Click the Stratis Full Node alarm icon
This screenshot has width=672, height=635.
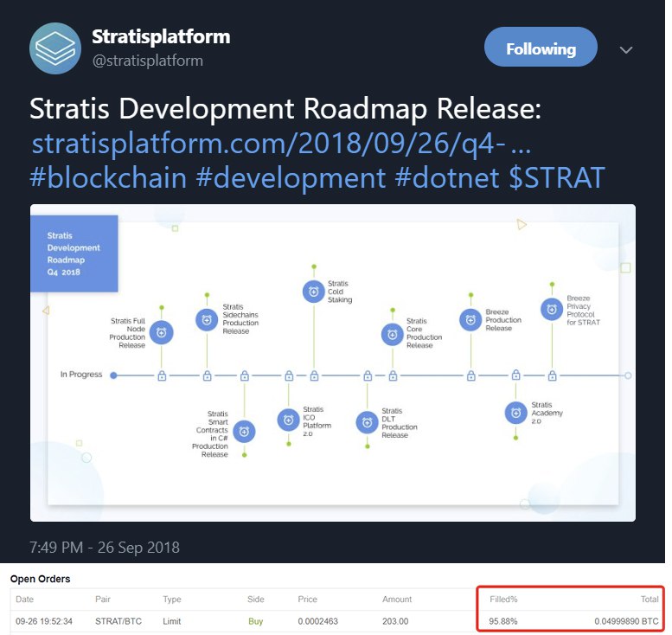(x=162, y=332)
